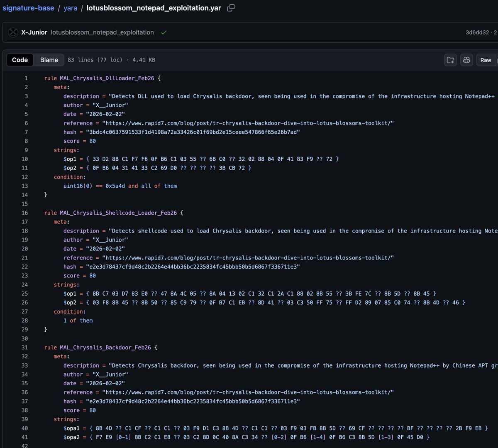This screenshot has width=498, height=448.
Task: Click '1 of them' condition on line 28
Action: (x=78, y=320)
